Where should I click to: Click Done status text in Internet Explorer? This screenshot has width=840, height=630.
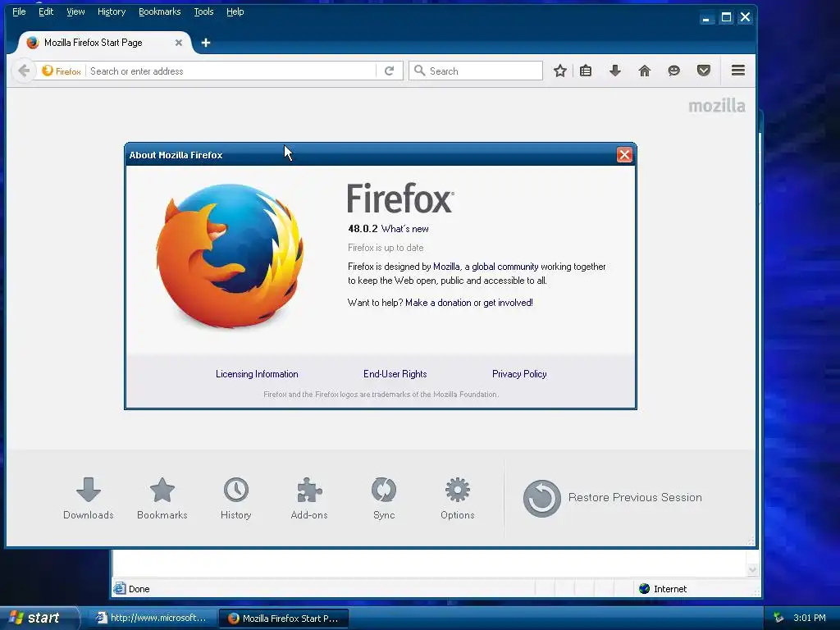tap(139, 589)
